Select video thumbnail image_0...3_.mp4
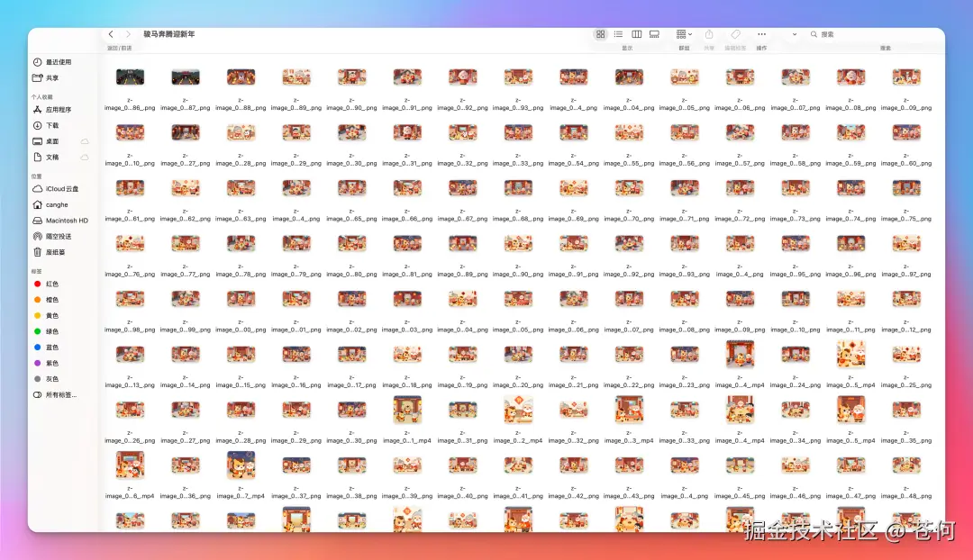The image size is (973, 560). coord(629,410)
